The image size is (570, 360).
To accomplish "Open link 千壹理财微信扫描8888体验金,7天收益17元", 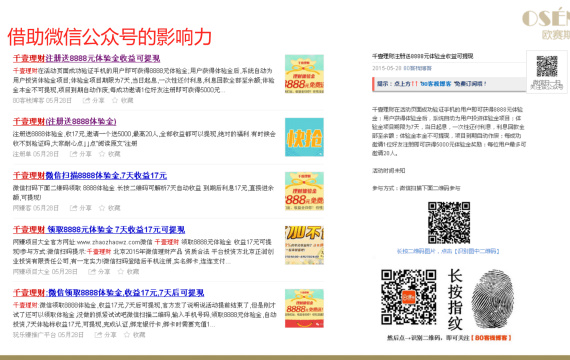I will pos(90,175).
